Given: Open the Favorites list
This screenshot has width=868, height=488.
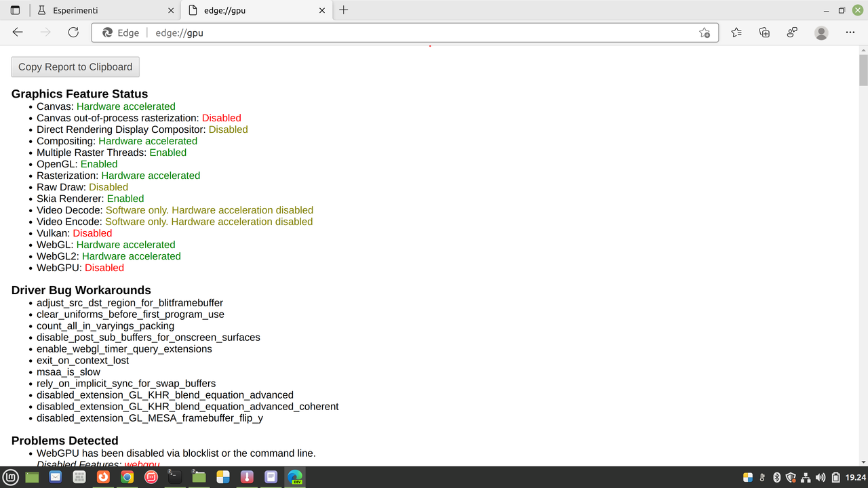Looking at the screenshot, I should click(x=736, y=33).
